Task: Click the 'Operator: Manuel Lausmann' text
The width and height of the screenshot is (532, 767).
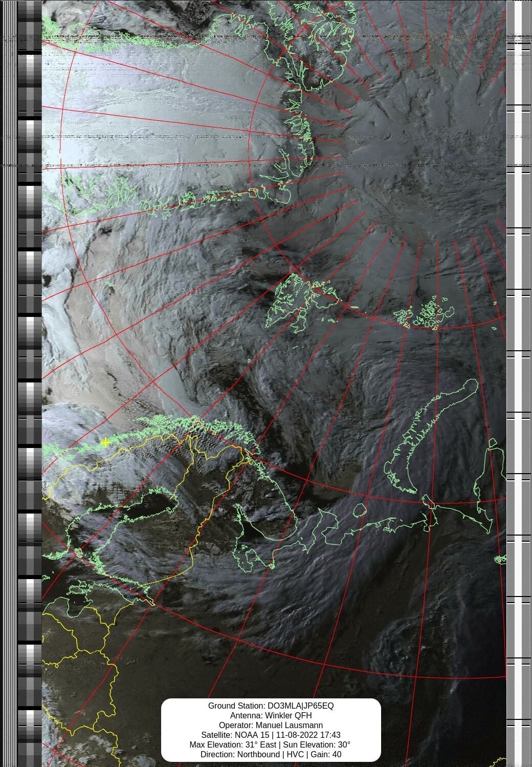Action: [271, 725]
